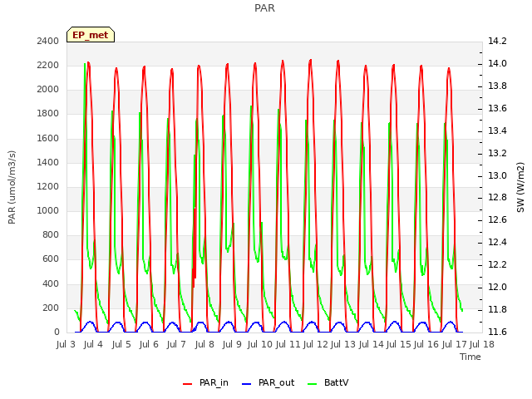Click the Time axis label

click(x=470, y=357)
